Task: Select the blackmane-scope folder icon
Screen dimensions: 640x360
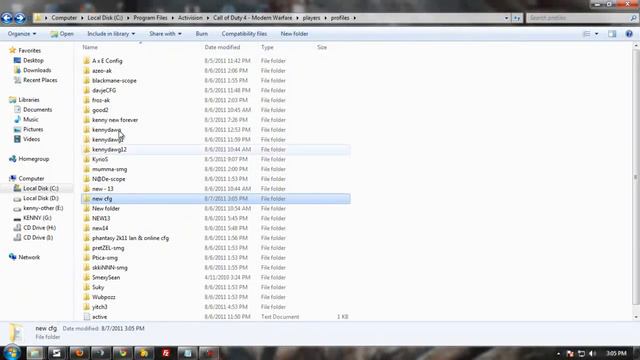Action: point(87,80)
